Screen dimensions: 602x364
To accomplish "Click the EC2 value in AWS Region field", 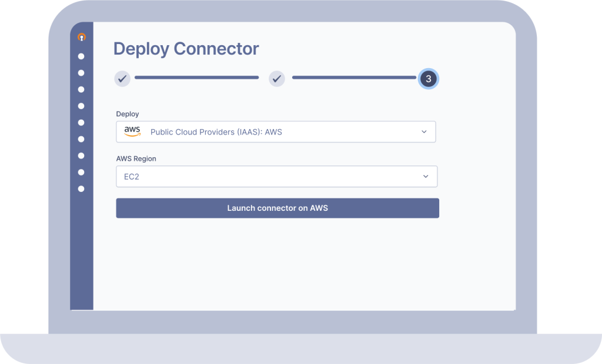I will pos(132,176).
